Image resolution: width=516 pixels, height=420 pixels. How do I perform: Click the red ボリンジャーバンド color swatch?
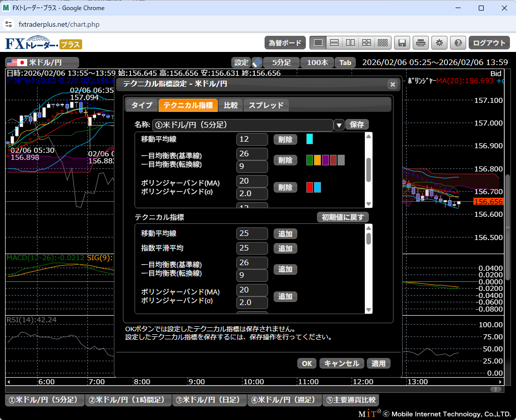[309, 188]
